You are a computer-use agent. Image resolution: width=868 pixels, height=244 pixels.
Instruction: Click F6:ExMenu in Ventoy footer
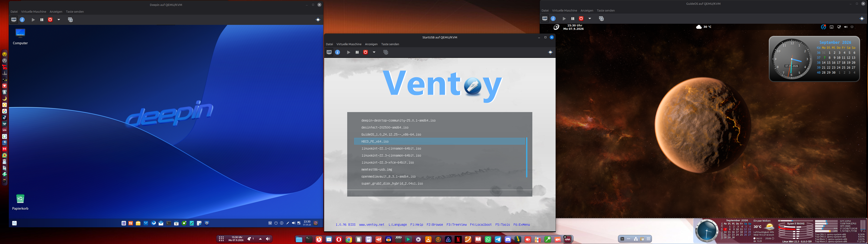pos(522,225)
